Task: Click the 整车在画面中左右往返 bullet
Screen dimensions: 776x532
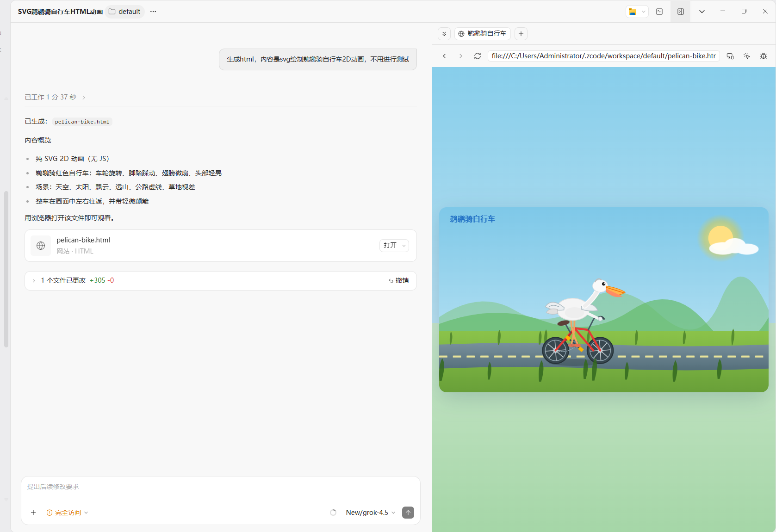Action: point(92,201)
